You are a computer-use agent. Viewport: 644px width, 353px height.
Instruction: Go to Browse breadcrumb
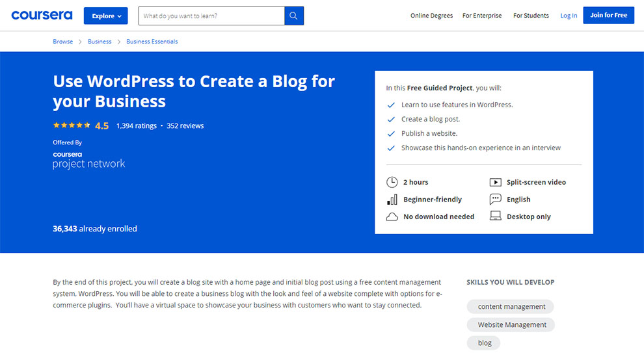click(x=63, y=42)
